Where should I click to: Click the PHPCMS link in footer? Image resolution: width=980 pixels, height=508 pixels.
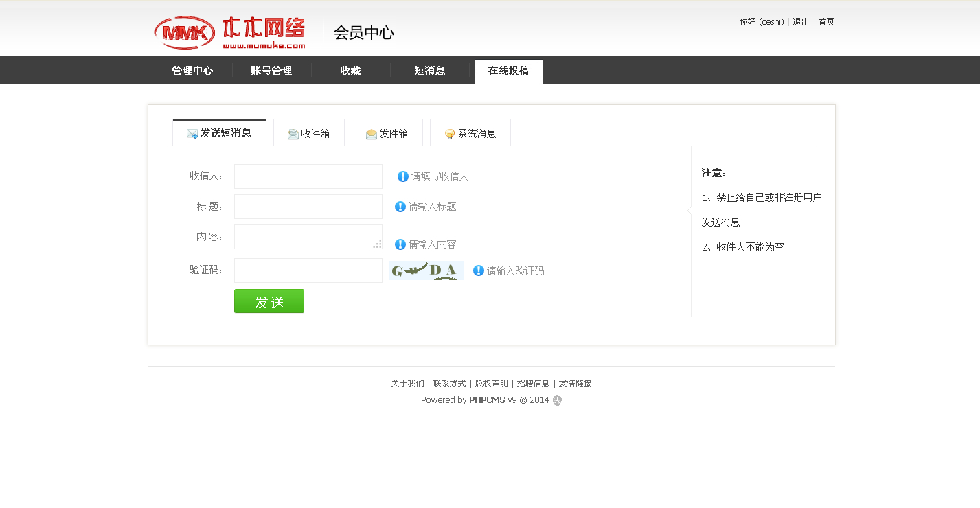click(x=487, y=400)
